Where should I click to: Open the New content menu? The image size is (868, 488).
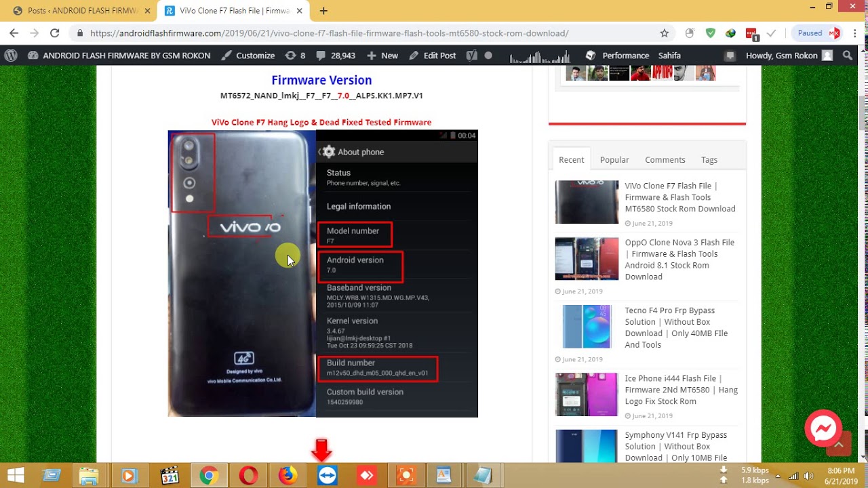(382, 56)
